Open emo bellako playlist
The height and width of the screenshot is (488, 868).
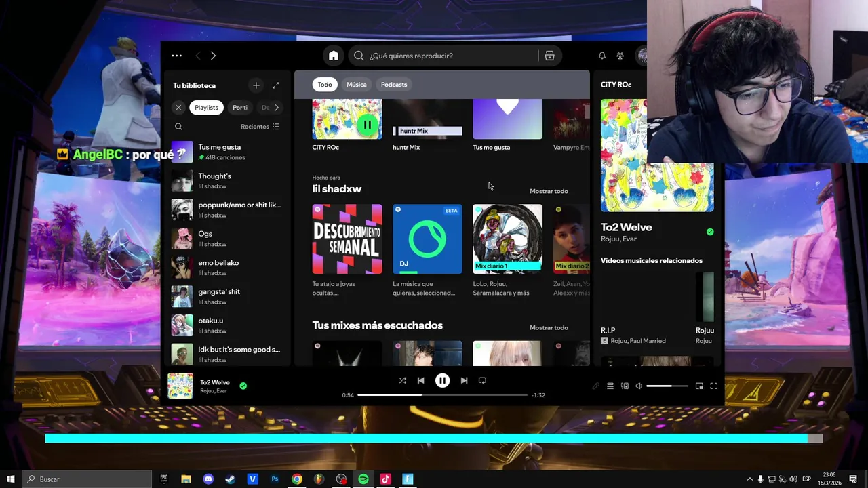[226, 268]
